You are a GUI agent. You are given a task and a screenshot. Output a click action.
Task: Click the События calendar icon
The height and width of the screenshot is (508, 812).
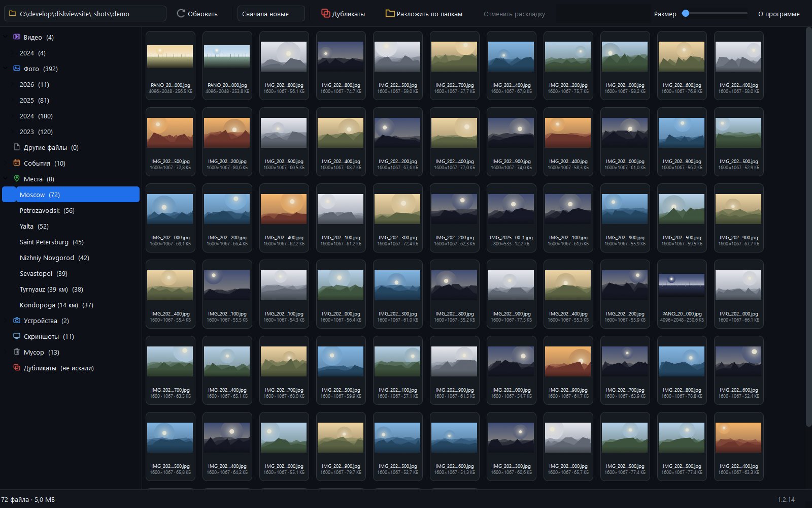(x=17, y=163)
